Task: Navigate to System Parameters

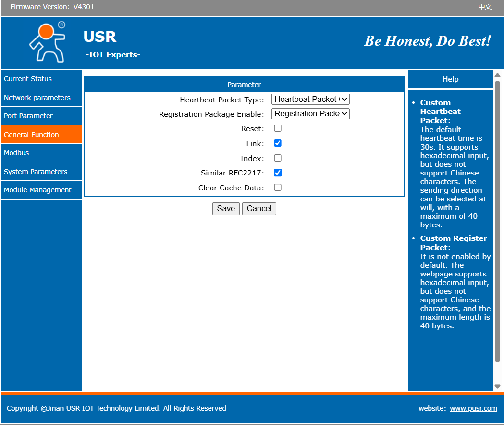Action: coord(36,172)
